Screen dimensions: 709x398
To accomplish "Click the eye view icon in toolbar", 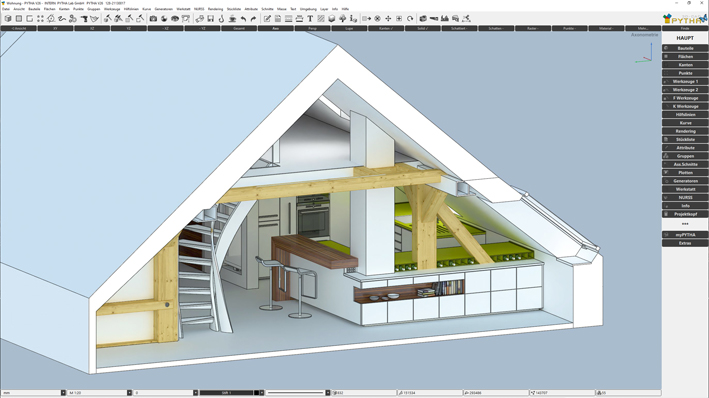I will point(175,19).
